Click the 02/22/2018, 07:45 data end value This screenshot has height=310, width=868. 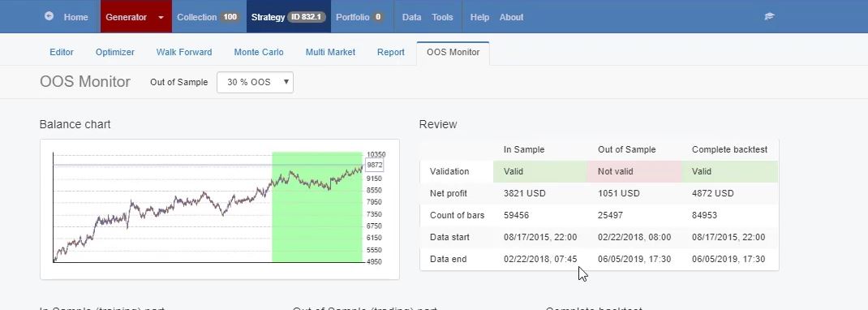[540, 259]
